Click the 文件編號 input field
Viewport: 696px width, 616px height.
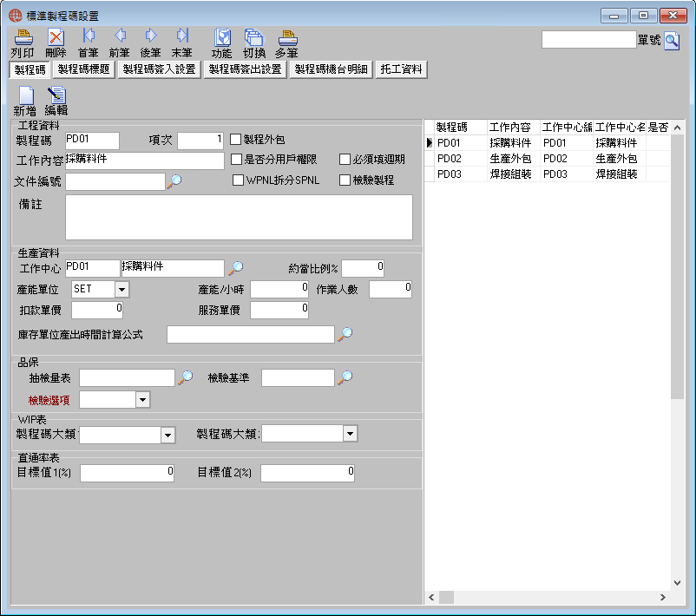[115, 181]
